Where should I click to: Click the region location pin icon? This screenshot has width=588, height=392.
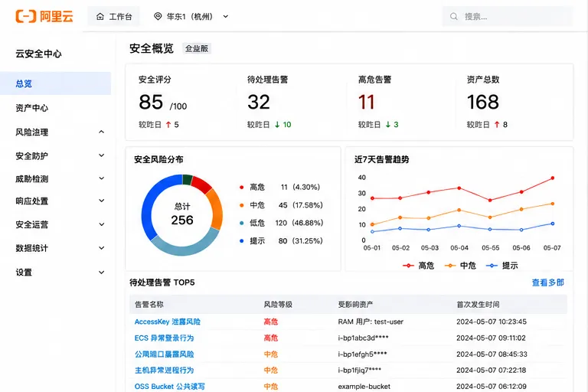(158, 16)
